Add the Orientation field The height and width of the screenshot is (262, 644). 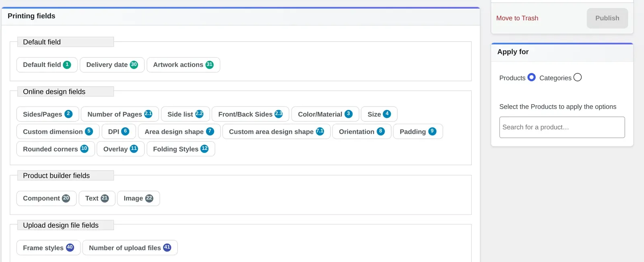pyautogui.click(x=362, y=131)
